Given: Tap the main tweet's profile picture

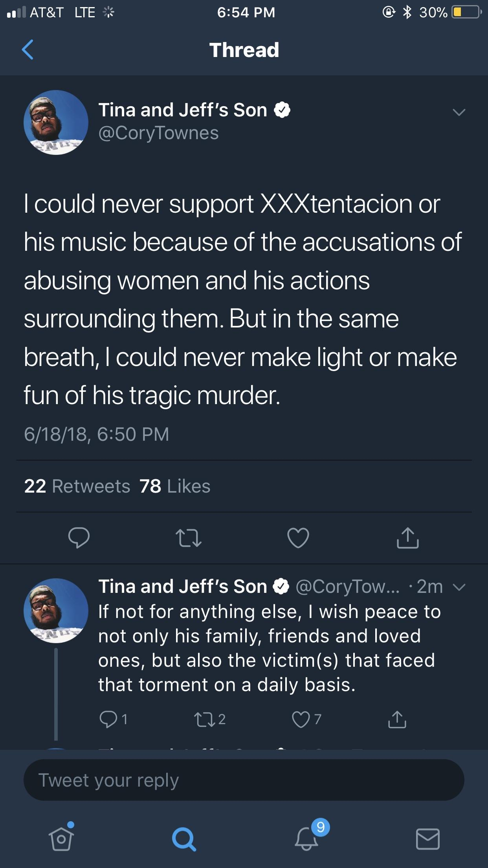Looking at the screenshot, I should tap(56, 122).
